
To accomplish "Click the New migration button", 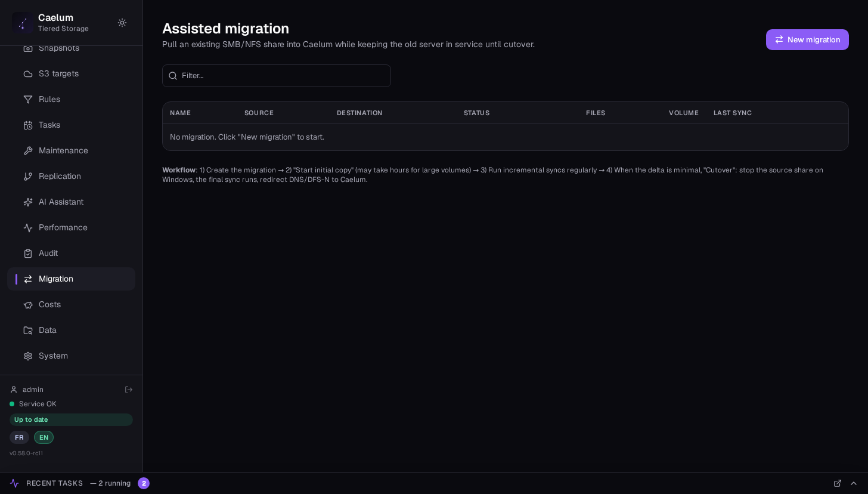I will coord(807,40).
